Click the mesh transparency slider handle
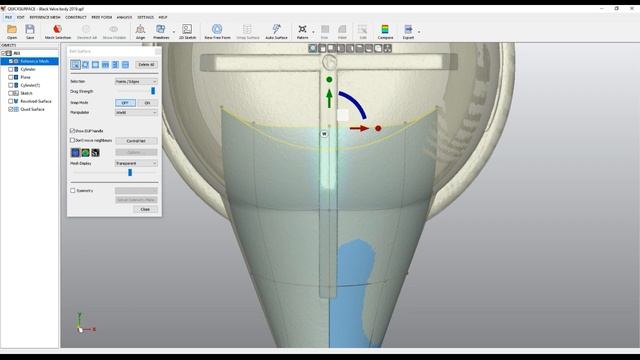Screen dimensions: 640x360 point(130,173)
